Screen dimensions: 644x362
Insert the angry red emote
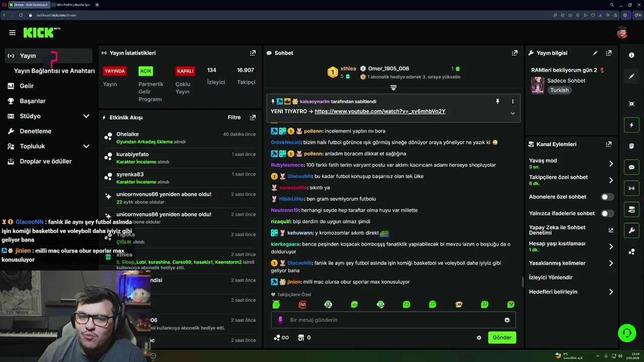pos(302,304)
